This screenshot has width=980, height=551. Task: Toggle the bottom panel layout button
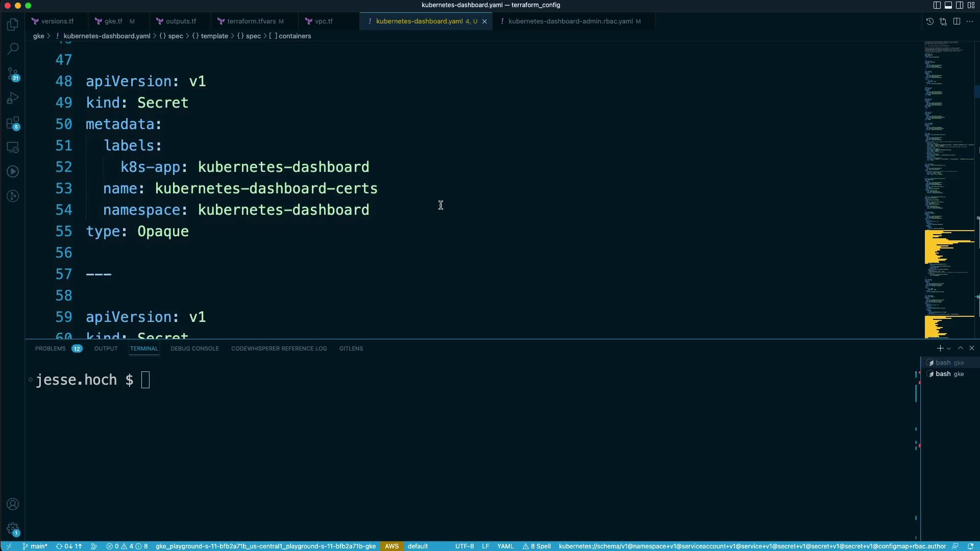948,5
